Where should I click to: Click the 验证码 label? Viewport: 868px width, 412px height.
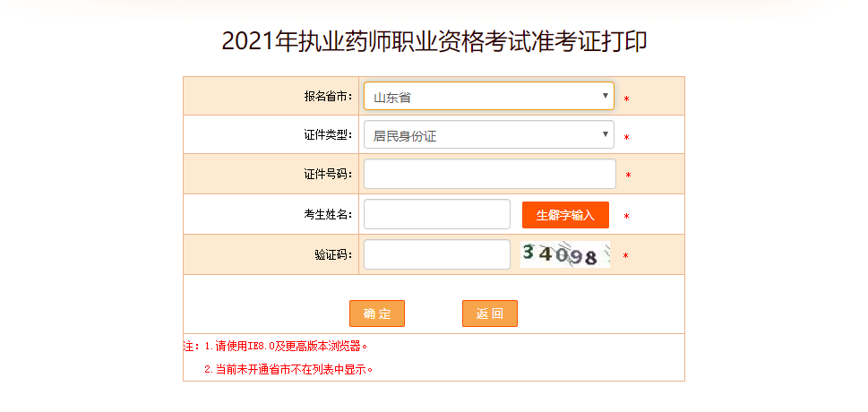tap(333, 255)
